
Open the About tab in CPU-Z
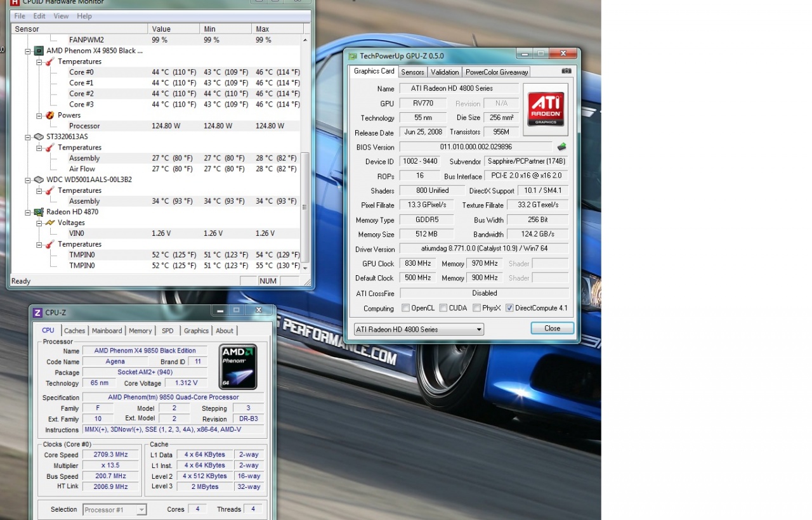pyautogui.click(x=225, y=330)
